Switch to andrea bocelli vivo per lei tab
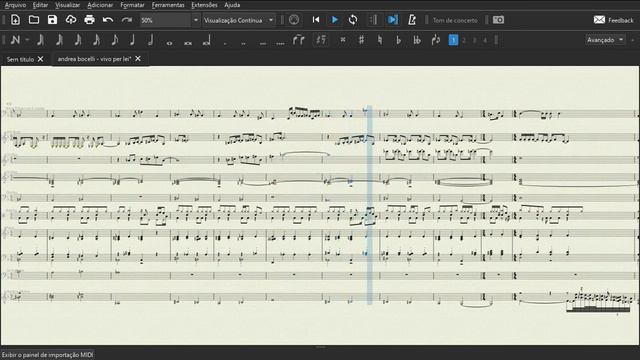Screen dimensions: 640x360 (x=94, y=59)
